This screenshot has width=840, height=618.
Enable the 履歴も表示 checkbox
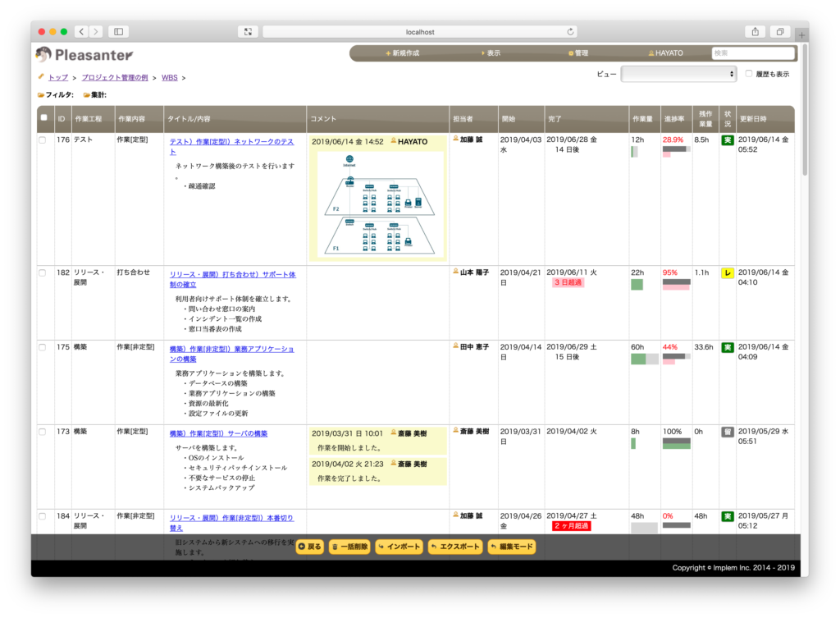coord(749,73)
